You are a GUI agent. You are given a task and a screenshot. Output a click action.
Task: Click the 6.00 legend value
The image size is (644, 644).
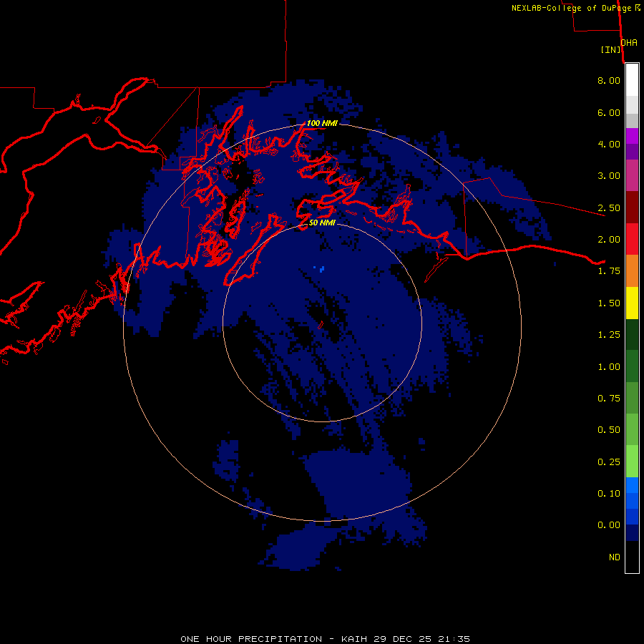[609, 112]
